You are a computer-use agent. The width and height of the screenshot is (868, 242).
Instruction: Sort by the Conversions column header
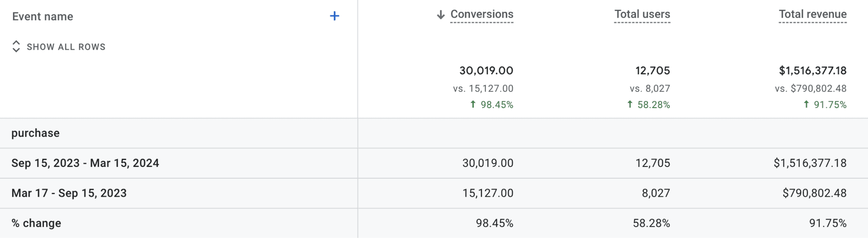click(482, 14)
